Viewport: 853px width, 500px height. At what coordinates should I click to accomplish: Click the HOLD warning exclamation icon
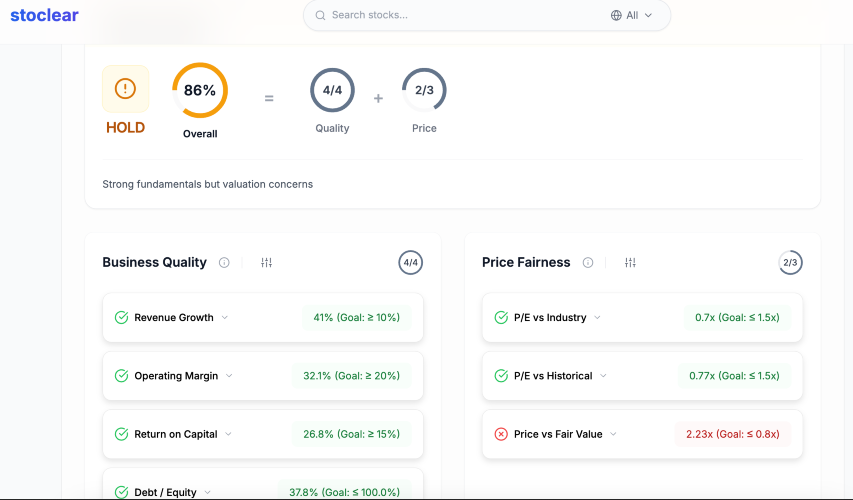[x=125, y=89]
